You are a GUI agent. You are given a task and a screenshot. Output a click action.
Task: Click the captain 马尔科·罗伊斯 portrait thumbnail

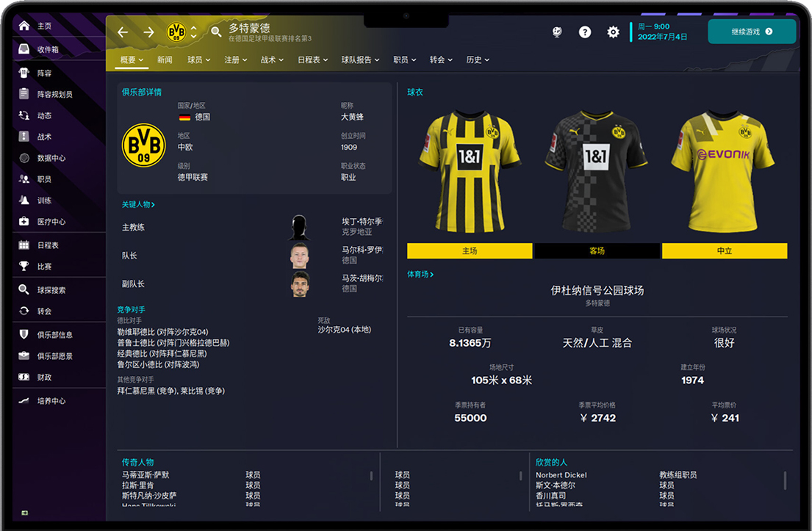click(299, 256)
